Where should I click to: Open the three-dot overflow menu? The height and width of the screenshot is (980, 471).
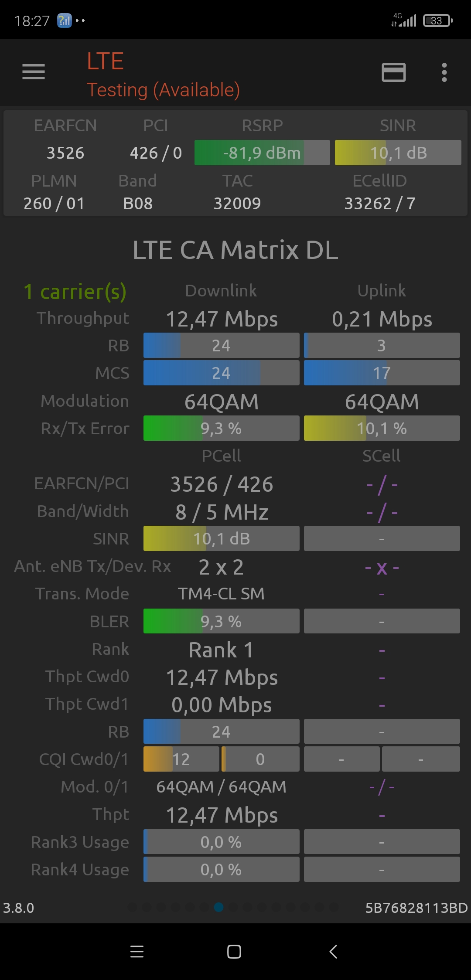[x=444, y=72]
